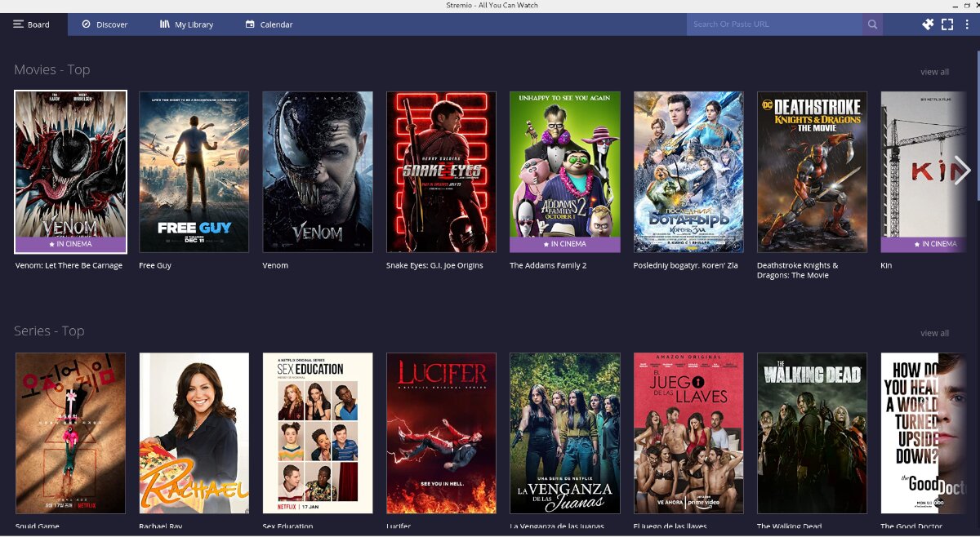Screen dimensions: 980x537
Task: Advance the Movies row with right arrow
Action: 962,171
